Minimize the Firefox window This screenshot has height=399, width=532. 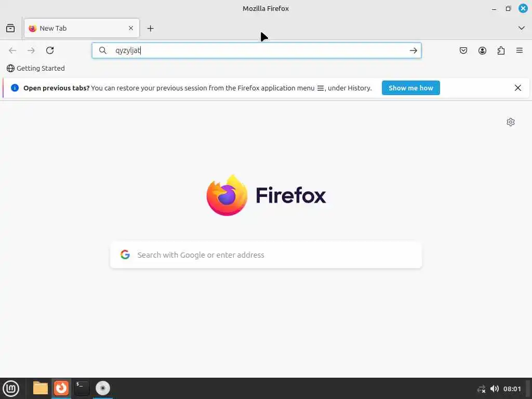494,9
